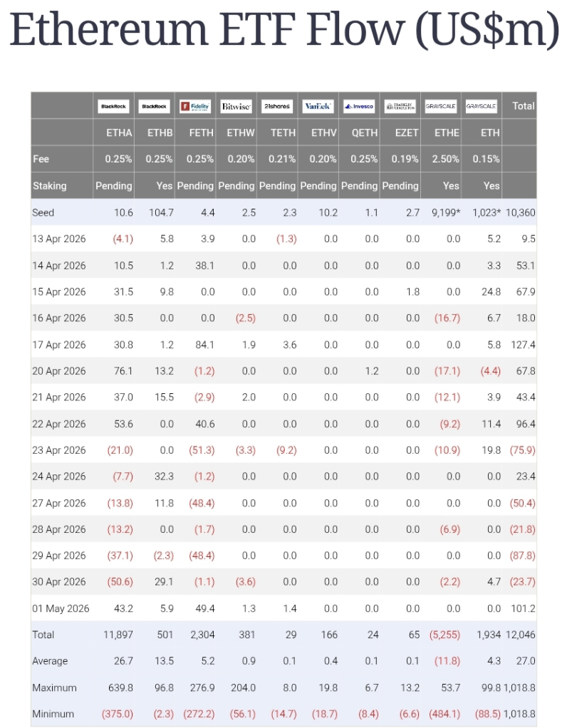Click the first BlackRock logo above ETHA
The height and width of the screenshot is (728, 577).
pos(113,106)
